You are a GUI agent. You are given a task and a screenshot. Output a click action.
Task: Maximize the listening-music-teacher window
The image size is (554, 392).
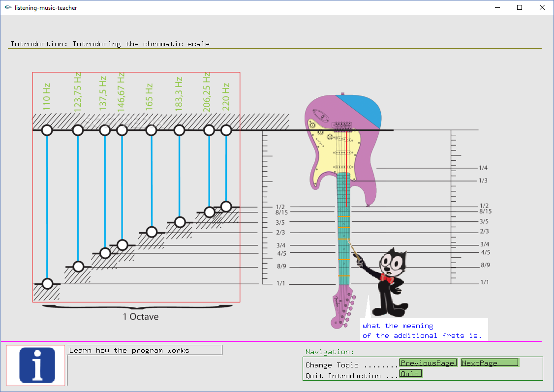520,7
